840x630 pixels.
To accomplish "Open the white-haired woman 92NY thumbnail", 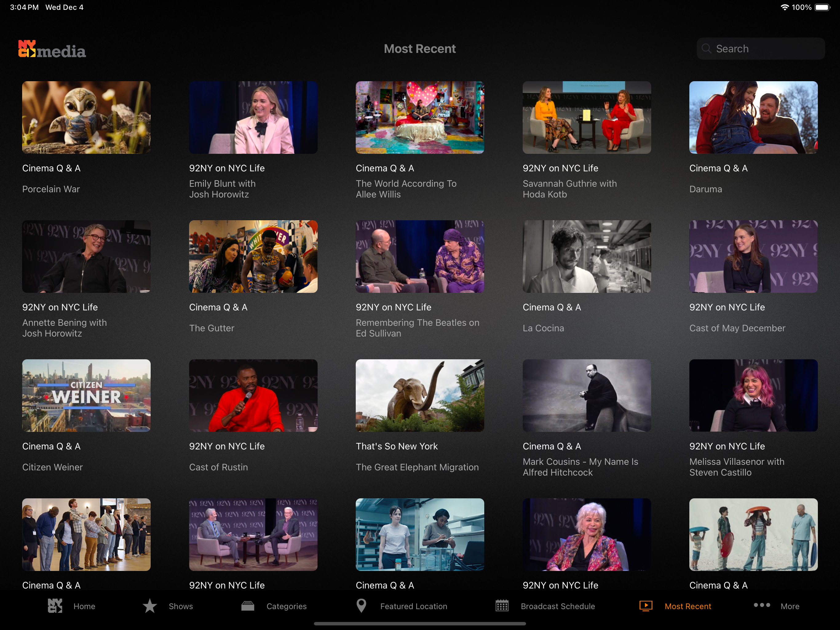I will [587, 535].
